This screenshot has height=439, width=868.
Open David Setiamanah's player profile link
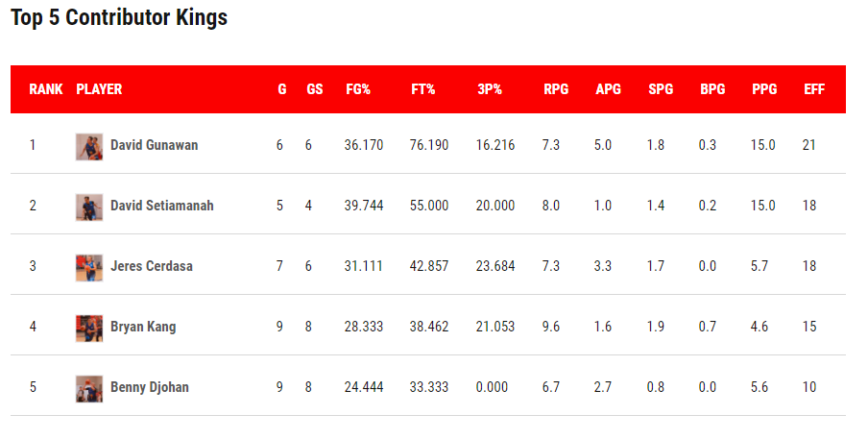click(161, 207)
